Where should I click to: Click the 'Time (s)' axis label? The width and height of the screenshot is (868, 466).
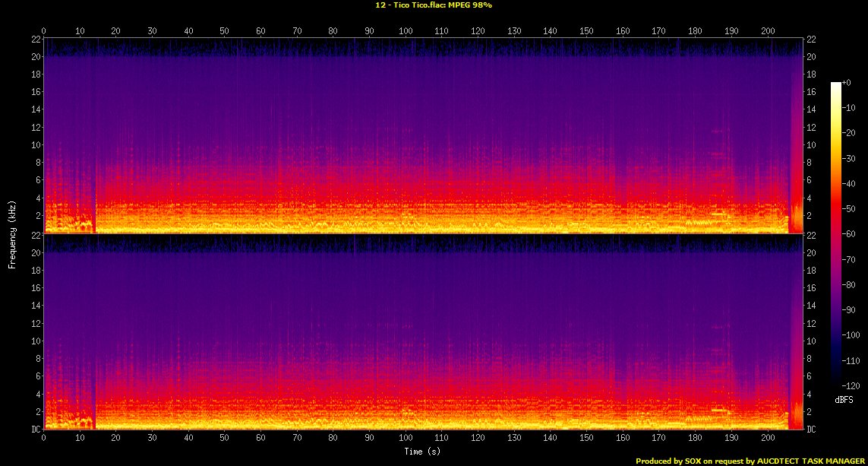[423, 452]
